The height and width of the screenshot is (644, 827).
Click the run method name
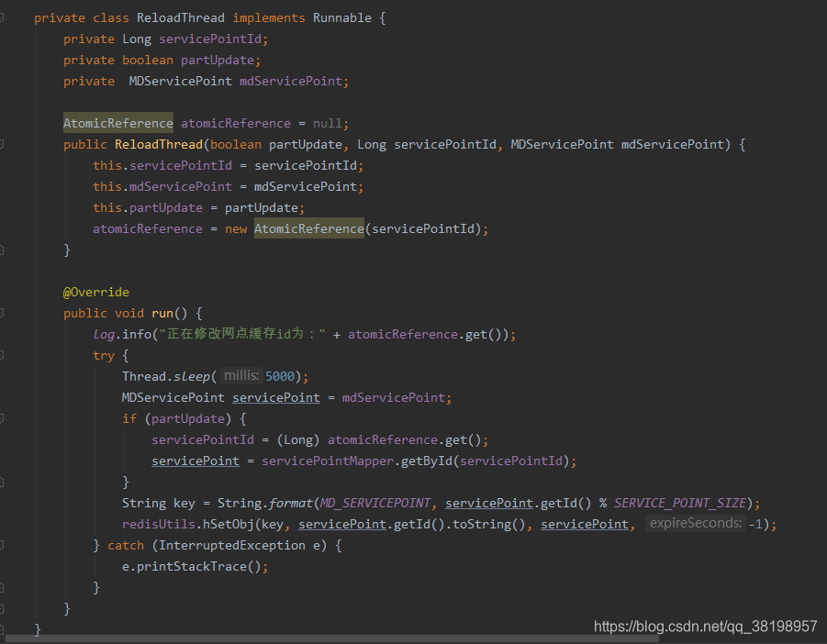point(162,313)
